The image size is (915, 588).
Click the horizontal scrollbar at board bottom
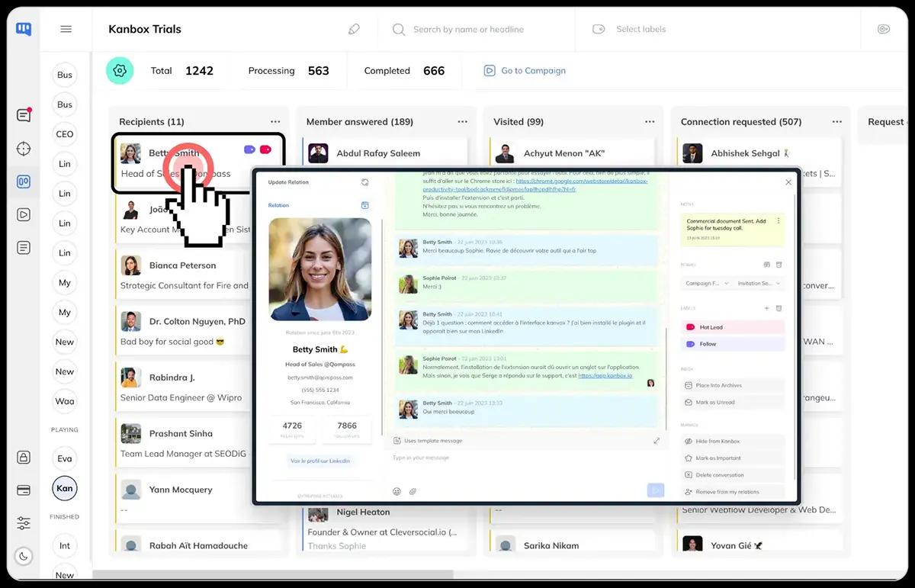(273, 574)
